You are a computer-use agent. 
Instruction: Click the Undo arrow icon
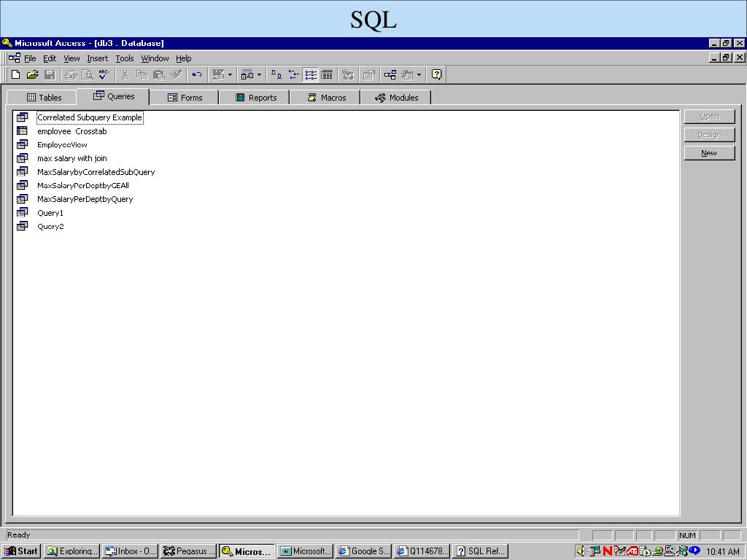(197, 75)
